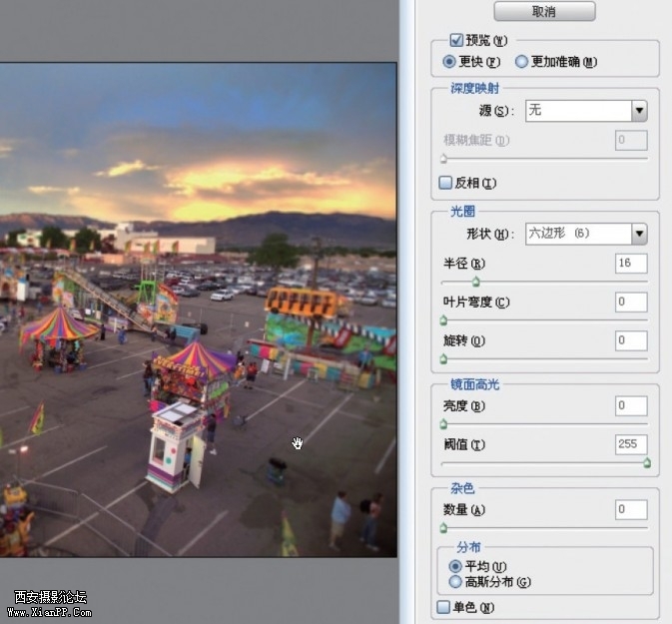Click the carnival photo preview image
The width and height of the screenshot is (672, 624).
pos(198,310)
